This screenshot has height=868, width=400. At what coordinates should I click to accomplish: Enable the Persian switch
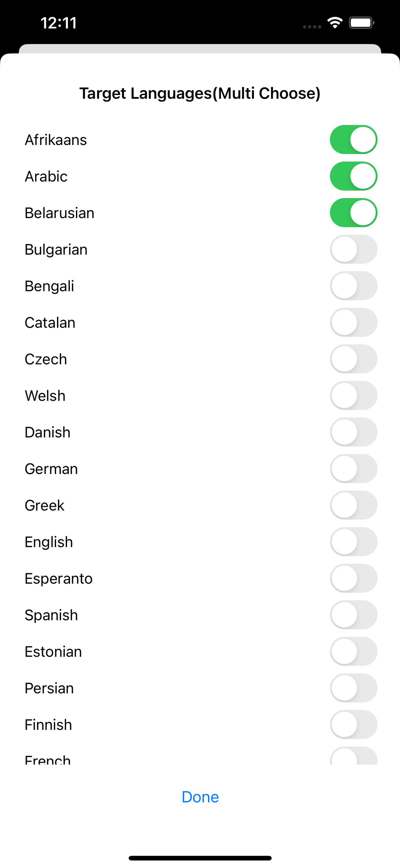pos(353,688)
